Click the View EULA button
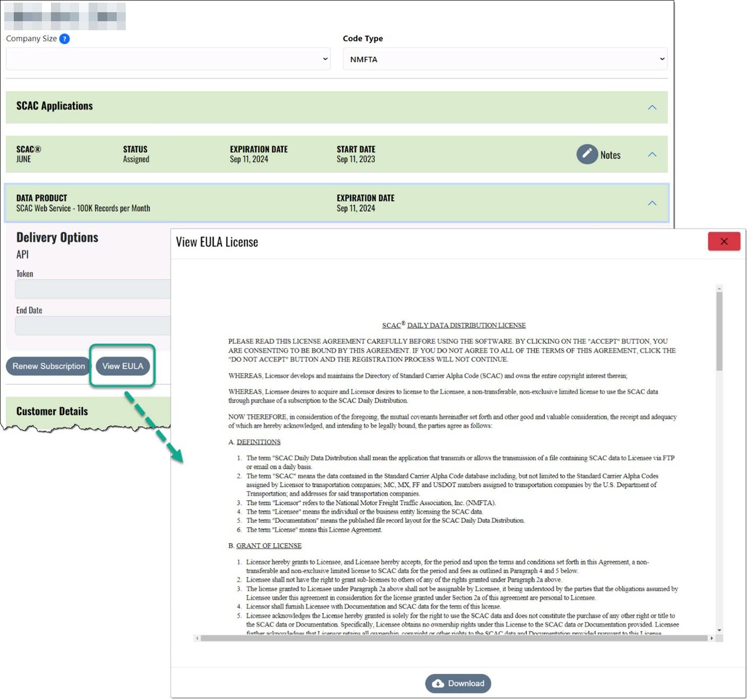This screenshot has height=700, width=748. [x=122, y=366]
